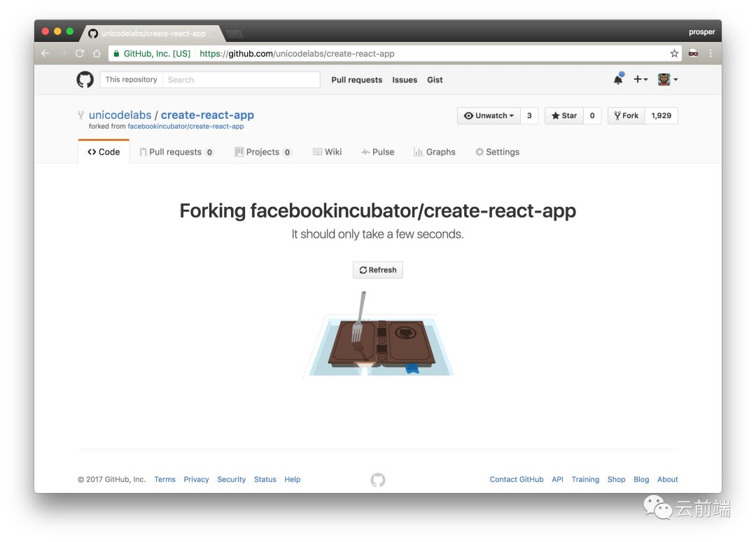
Task: Open the Security footer link
Action: click(x=232, y=479)
